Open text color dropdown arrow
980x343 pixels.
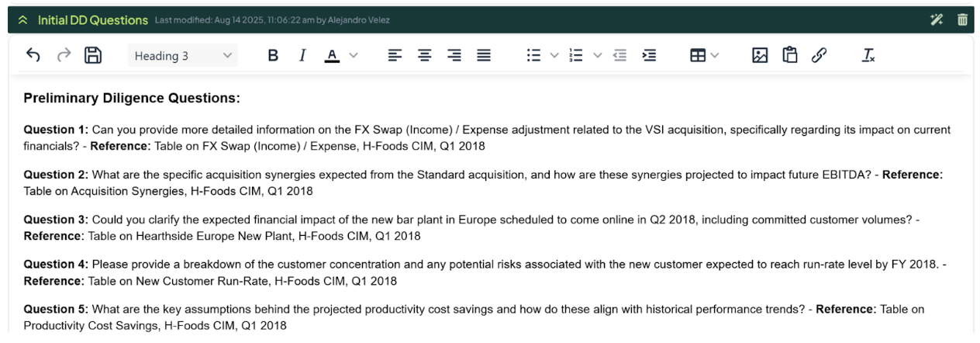354,56
